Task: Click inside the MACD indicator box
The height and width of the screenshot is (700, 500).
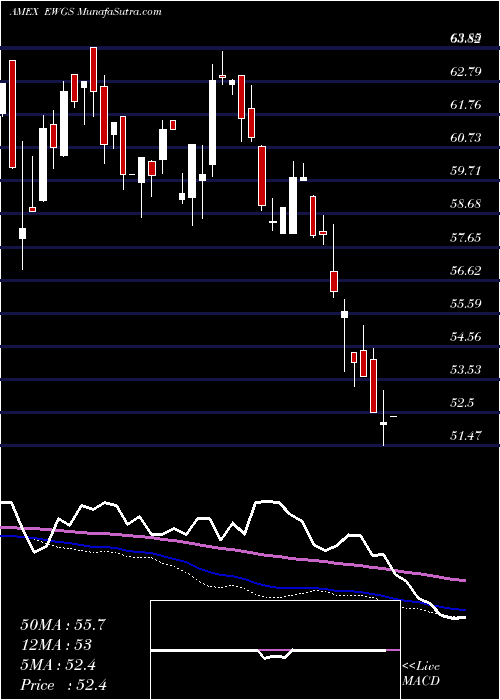Action: click(x=275, y=650)
